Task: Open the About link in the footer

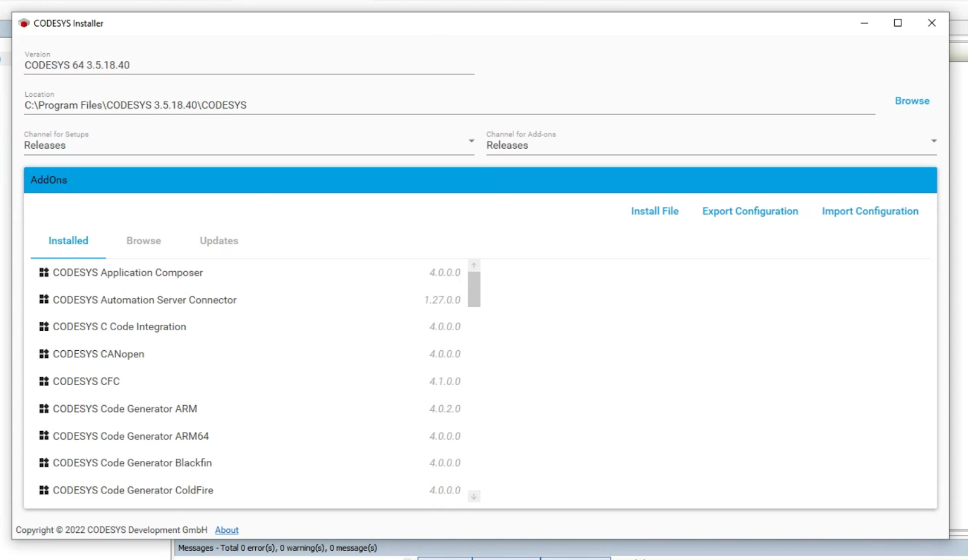Action: click(227, 530)
